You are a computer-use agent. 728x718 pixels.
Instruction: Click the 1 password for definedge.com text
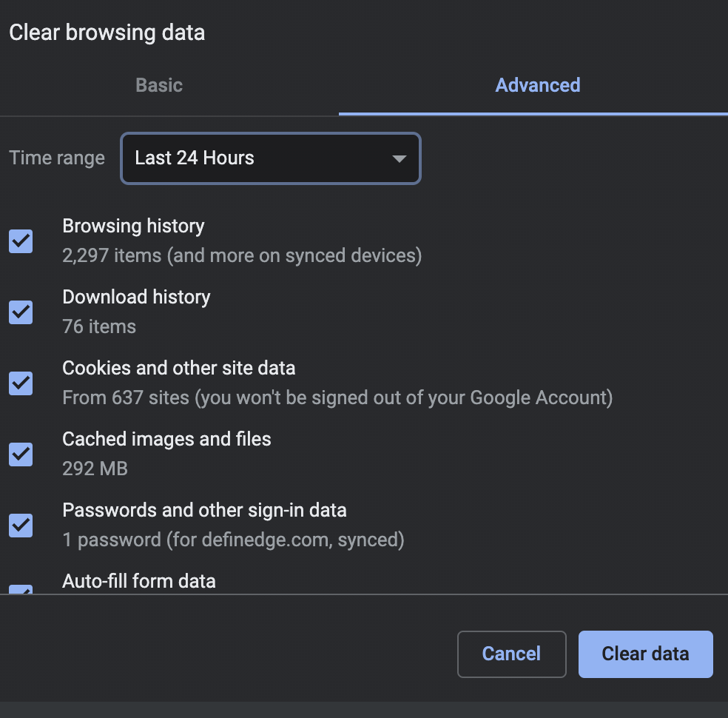(x=233, y=540)
